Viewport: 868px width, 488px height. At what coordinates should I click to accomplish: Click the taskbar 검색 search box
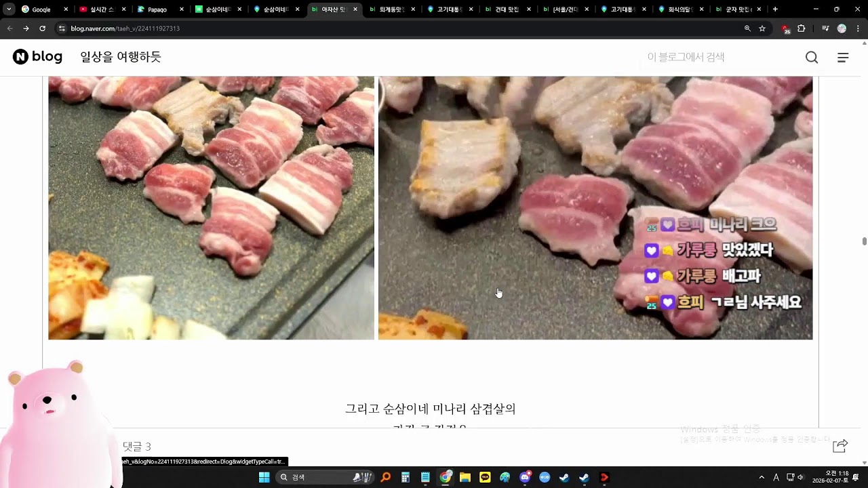tap(325, 477)
